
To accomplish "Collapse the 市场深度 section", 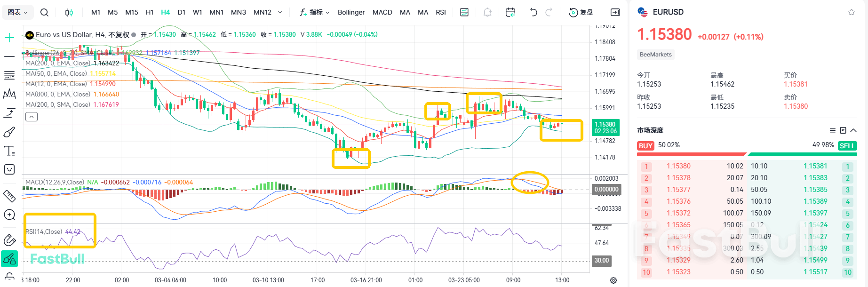I will tap(853, 130).
